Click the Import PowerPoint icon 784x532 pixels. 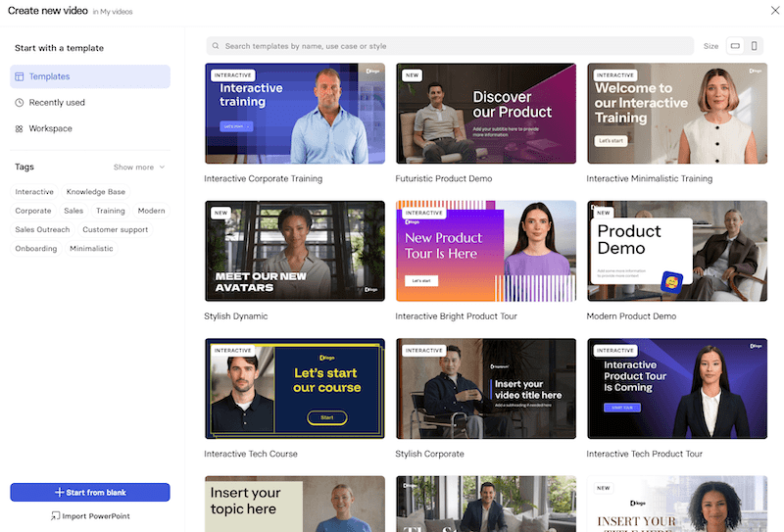coord(55,515)
